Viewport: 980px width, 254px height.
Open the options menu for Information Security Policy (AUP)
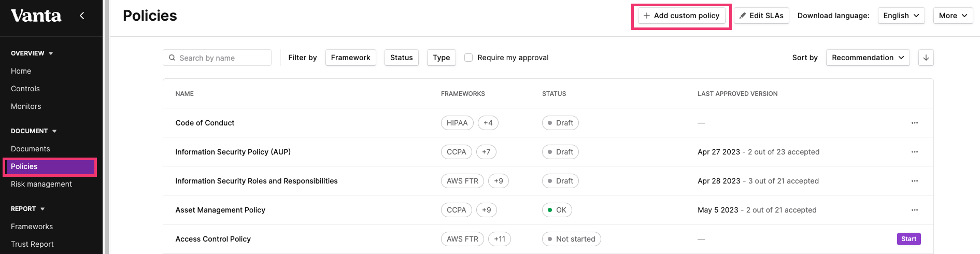[914, 152]
